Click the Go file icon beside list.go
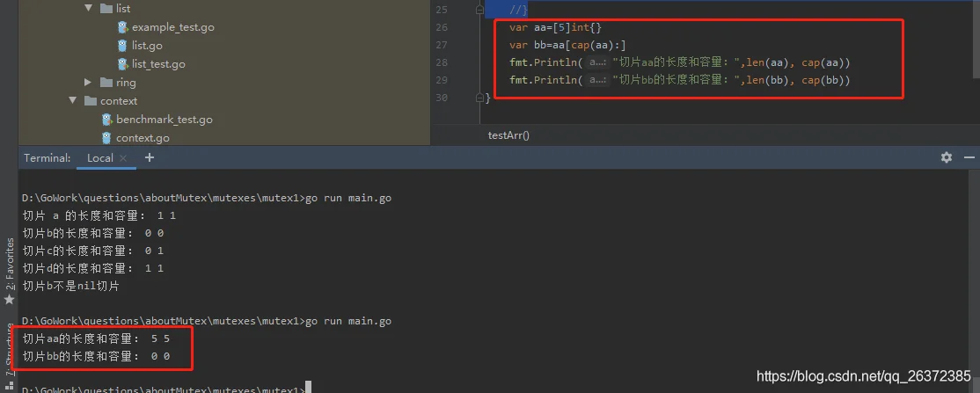Screen dimensions: 980x393 coord(123,46)
